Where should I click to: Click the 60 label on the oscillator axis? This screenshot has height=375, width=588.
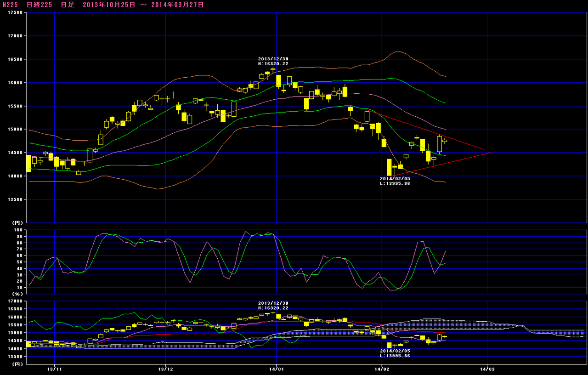pos(19,256)
